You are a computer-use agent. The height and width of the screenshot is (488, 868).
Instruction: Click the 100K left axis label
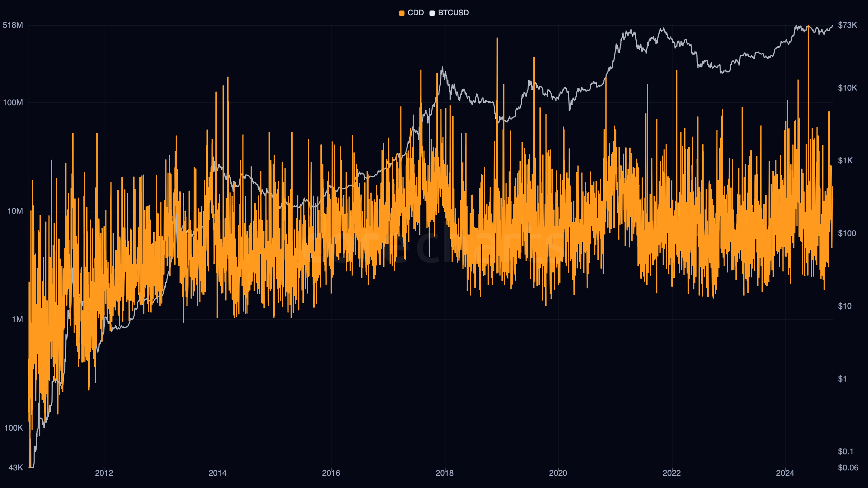coord(14,428)
